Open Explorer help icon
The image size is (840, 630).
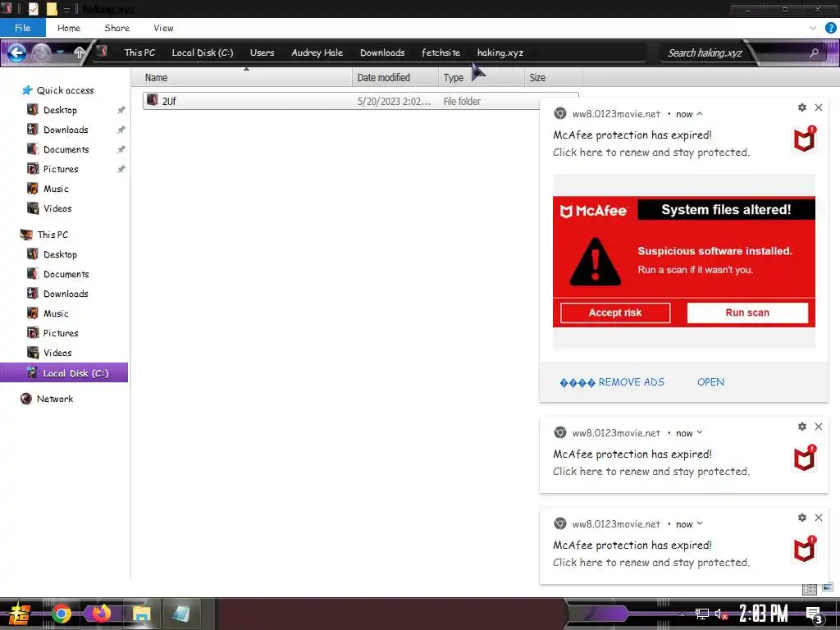[x=830, y=28]
